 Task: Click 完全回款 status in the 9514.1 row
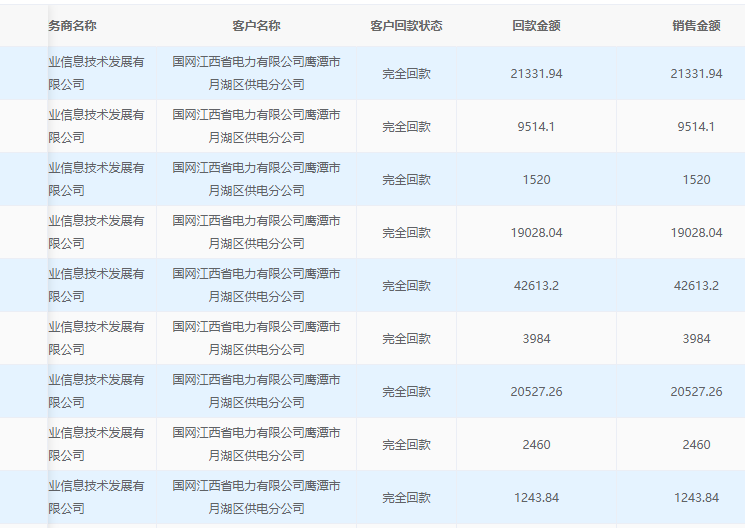coord(406,127)
